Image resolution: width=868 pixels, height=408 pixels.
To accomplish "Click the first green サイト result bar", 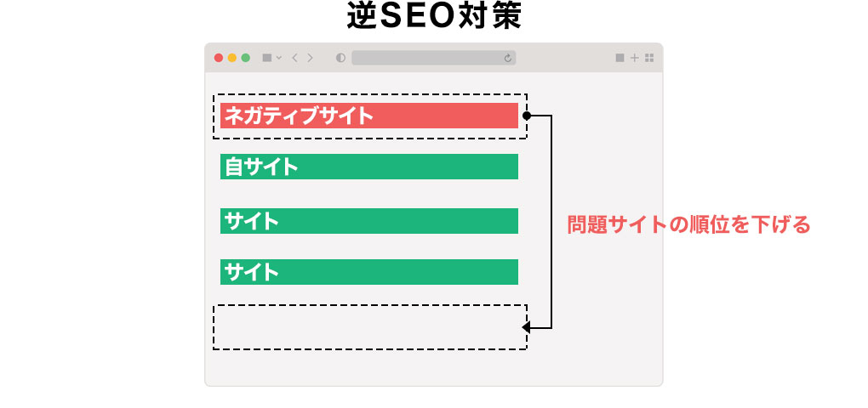I will (369, 221).
